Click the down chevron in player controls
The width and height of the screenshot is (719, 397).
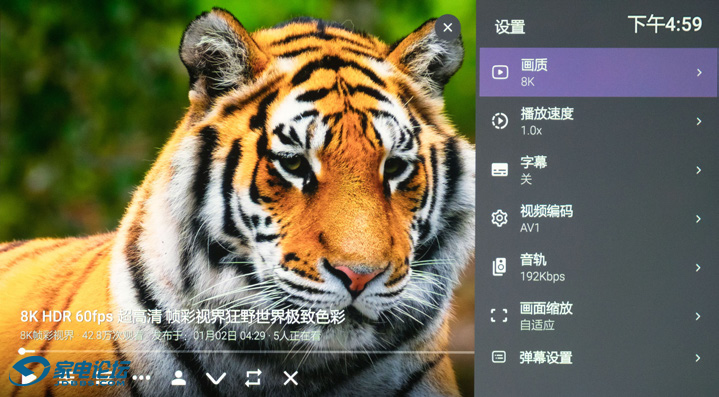(x=216, y=379)
